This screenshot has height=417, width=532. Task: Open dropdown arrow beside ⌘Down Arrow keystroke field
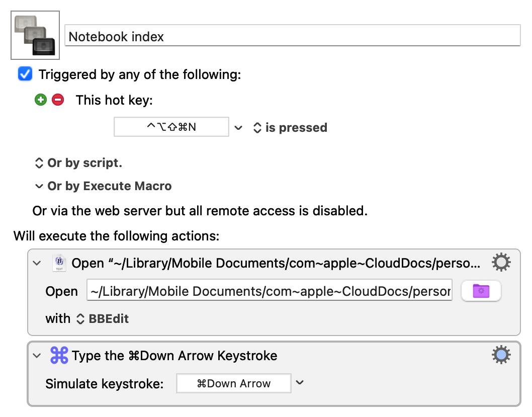pyautogui.click(x=300, y=383)
